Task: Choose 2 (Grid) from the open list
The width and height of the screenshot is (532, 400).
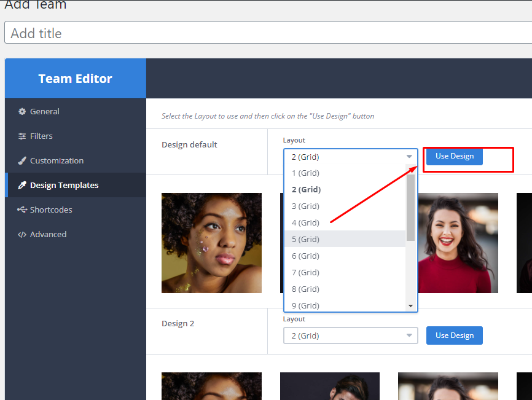Action: click(x=345, y=190)
